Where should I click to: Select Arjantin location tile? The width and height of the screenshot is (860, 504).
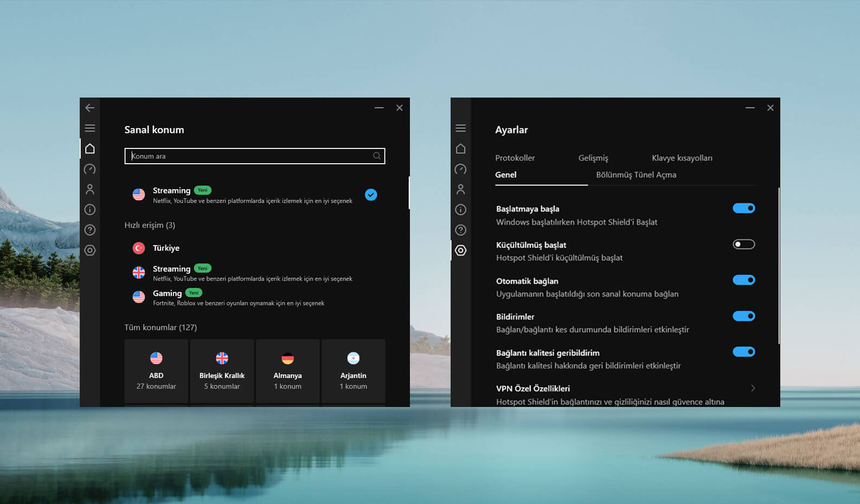click(354, 371)
